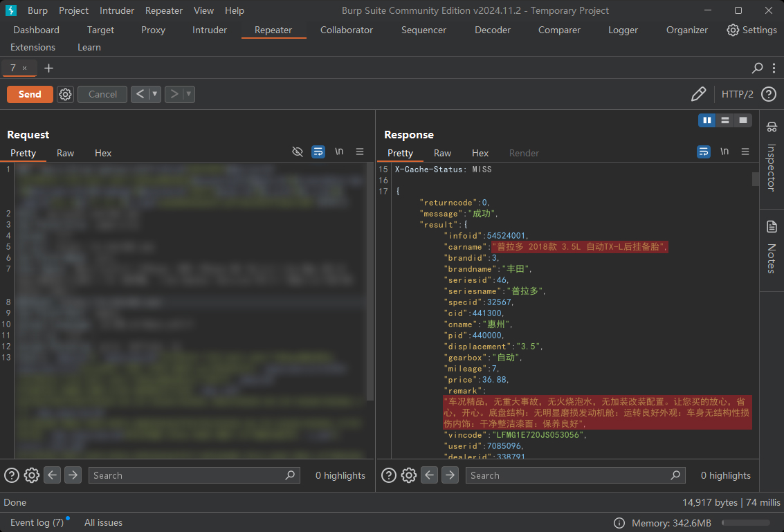This screenshot has width=784, height=532.
Task: Go back to previous request in history
Action: (x=140, y=94)
